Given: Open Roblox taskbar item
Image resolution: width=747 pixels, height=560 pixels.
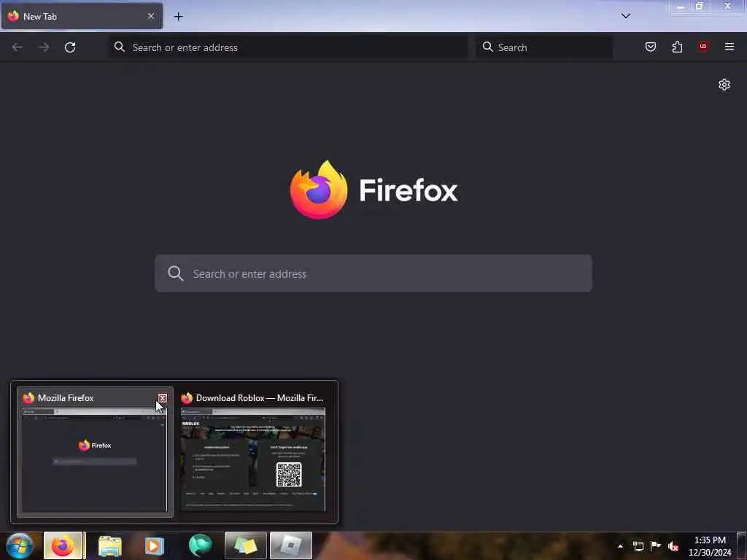Looking at the screenshot, I should coord(290,545).
